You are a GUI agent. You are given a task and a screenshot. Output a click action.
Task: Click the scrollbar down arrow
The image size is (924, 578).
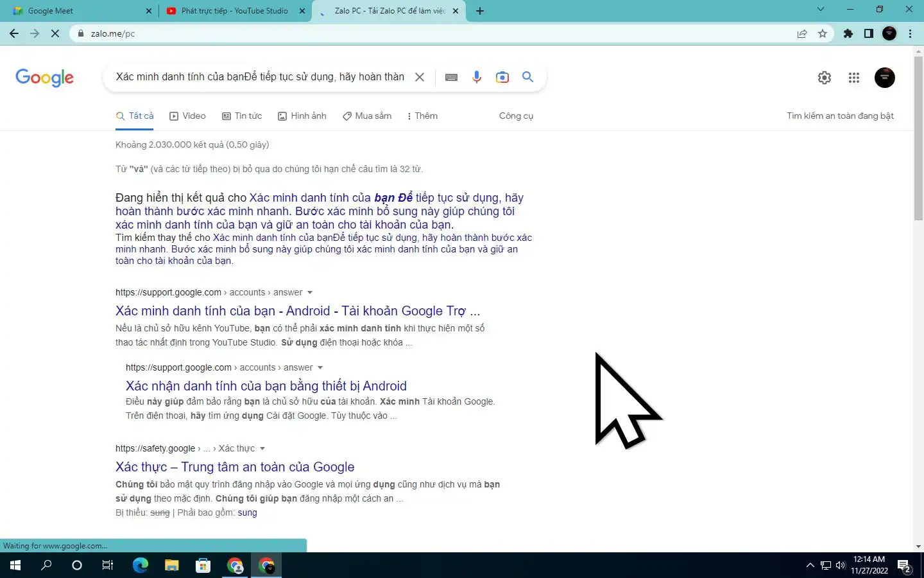(918, 547)
